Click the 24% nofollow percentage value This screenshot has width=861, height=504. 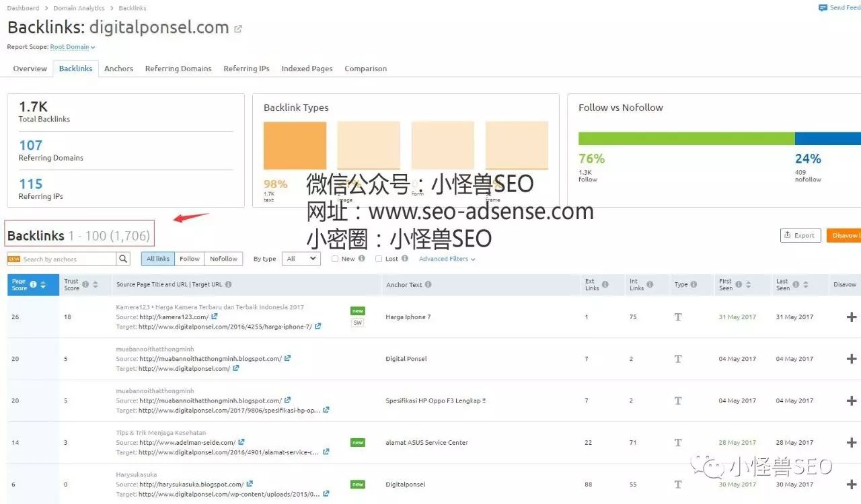(808, 159)
